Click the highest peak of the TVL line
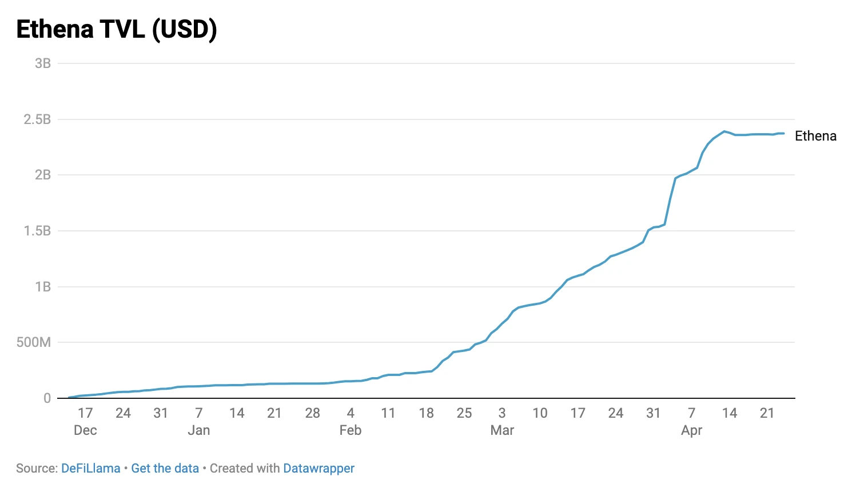 (724, 131)
